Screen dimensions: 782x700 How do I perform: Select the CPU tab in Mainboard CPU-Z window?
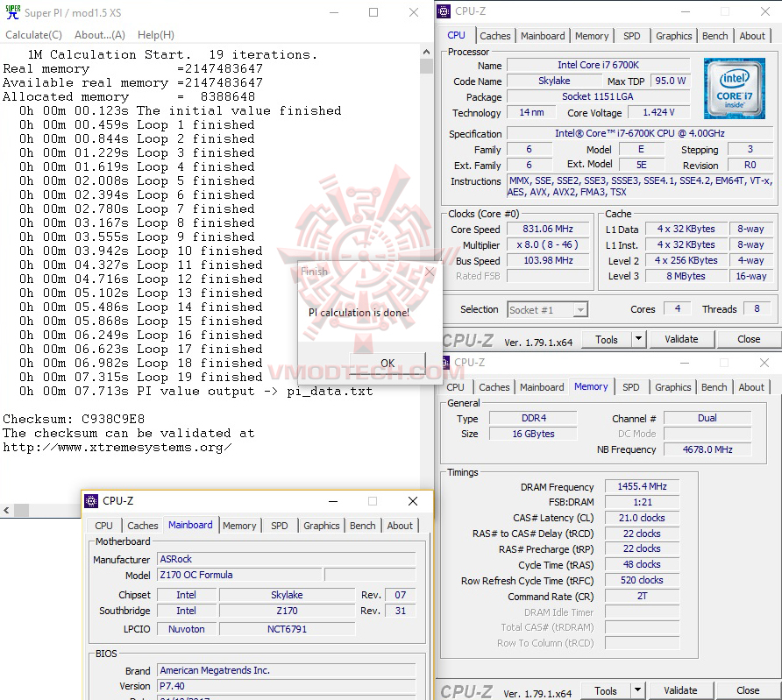coord(103,526)
